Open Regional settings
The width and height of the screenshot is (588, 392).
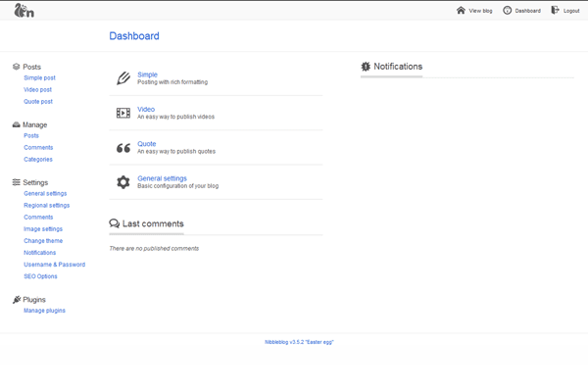(x=46, y=206)
